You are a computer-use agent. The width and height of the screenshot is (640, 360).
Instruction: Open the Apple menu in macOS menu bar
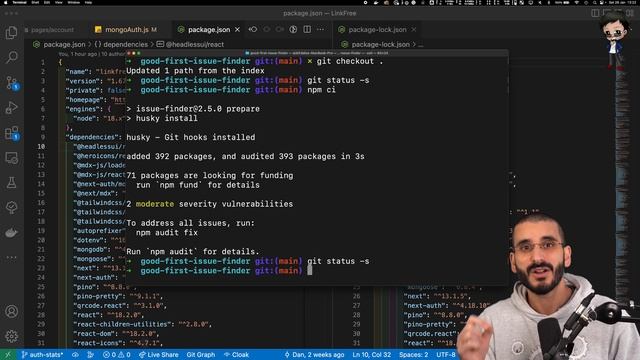coord(6,2)
